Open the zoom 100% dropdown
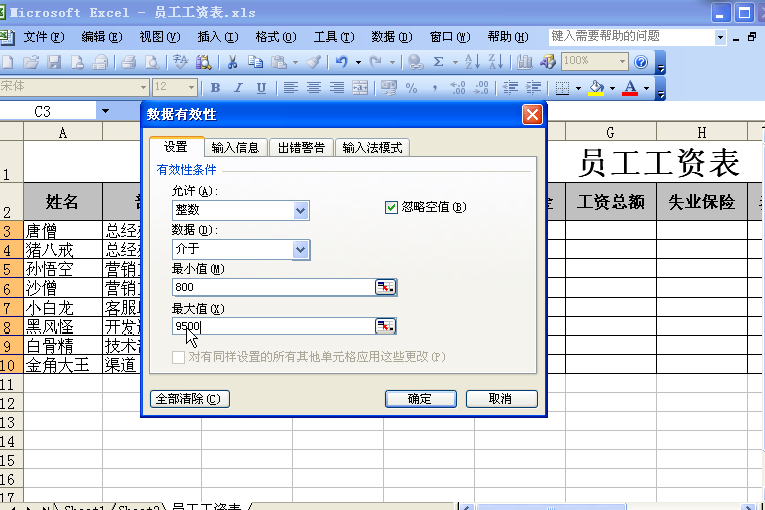The width and height of the screenshot is (765, 510). [622, 61]
